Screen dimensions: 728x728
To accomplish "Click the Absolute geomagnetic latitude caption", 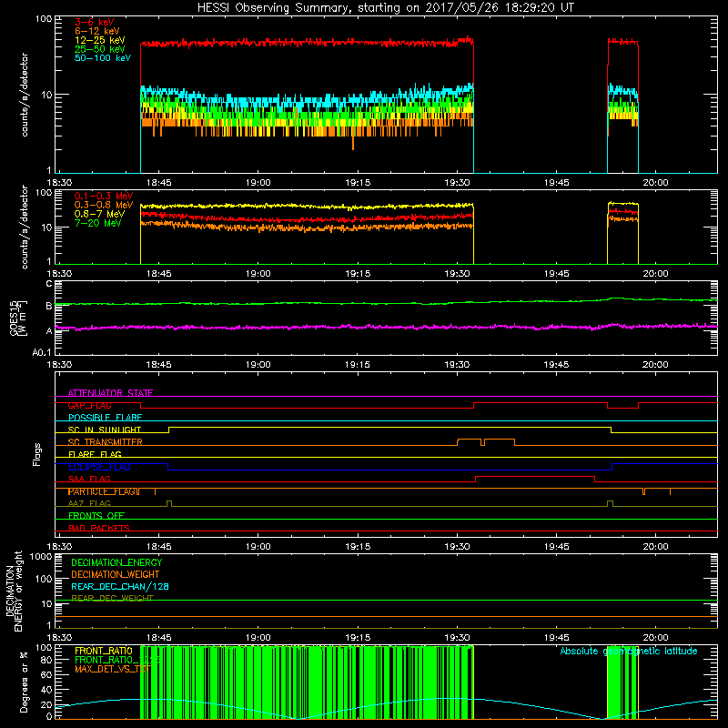I will [x=629, y=651].
